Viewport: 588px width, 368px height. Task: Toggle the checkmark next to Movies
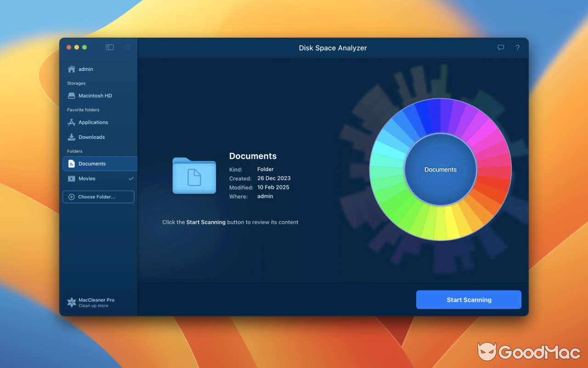(131, 178)
